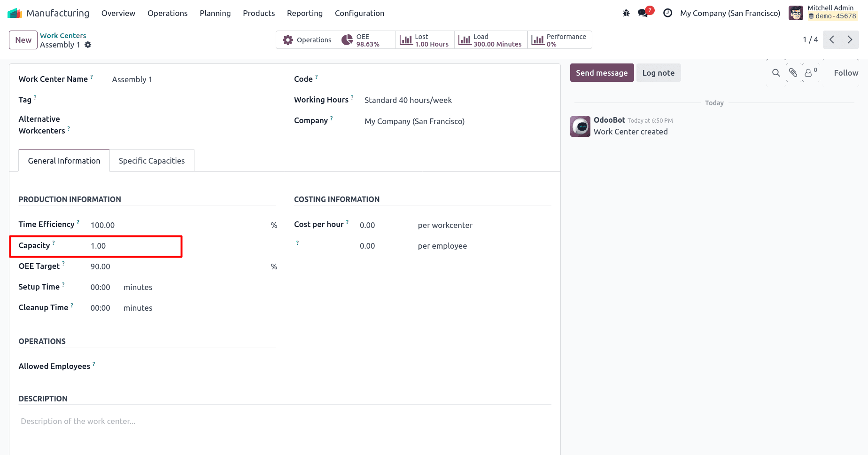Open the My Company (San Francisco) switcher
The height and width of the screenshot is (455, 868).
[x=729, y=13]
